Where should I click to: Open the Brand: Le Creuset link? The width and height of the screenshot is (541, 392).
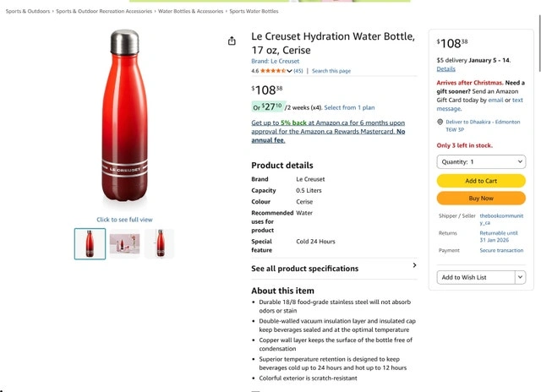pyautogui.click(x=276, y=62)
